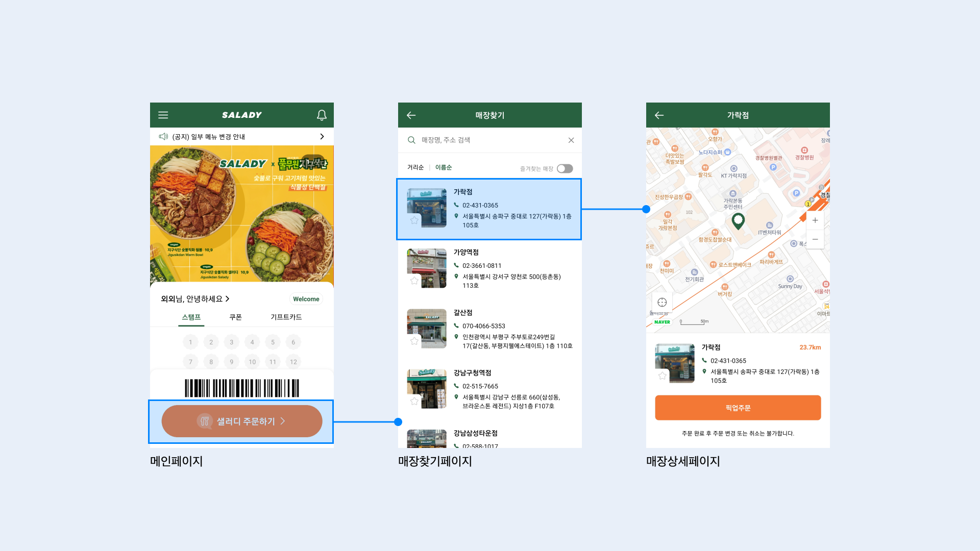Click 노다지슈퍼 map marker

click(x=728, y=152)
